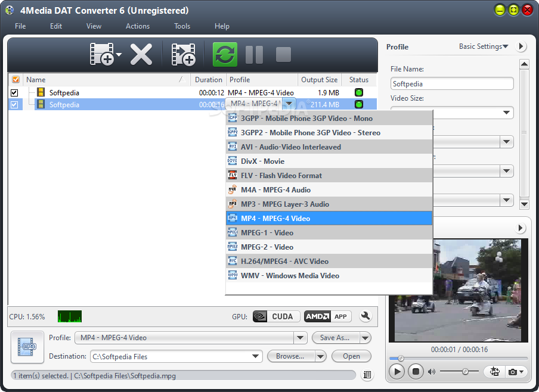
Task: Toggle the header select-all checkbox
Action: pos(16,79)
